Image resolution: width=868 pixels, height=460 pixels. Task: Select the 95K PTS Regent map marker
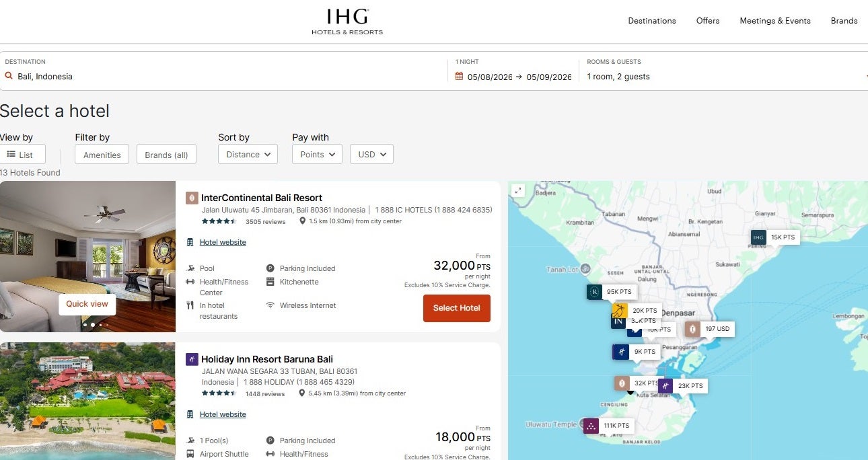[x=611, y=292]
